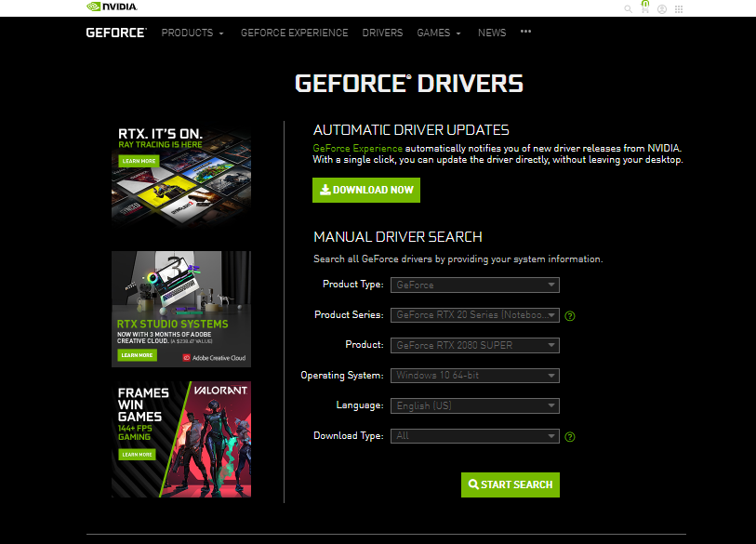The width and height of the screenshot is (756, 544).
Task: Open the Valorant Frames Win Games banner
Action: point(181,439)
